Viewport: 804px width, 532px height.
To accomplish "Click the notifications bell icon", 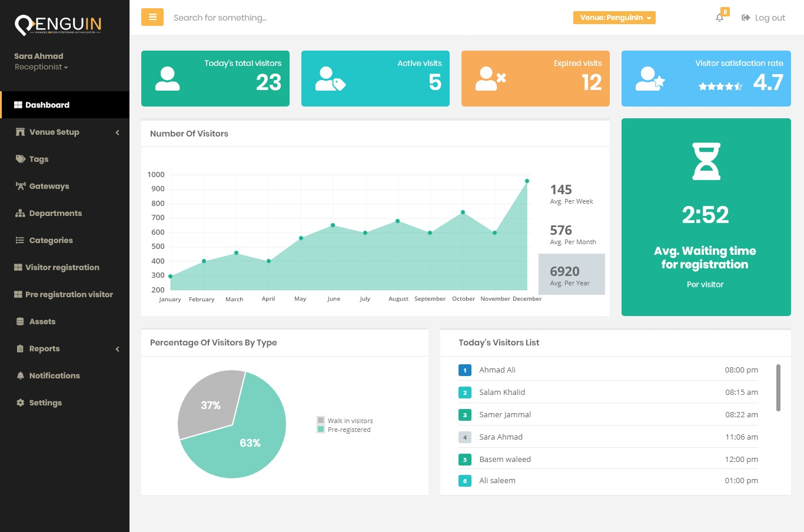I will coord(719,18).
